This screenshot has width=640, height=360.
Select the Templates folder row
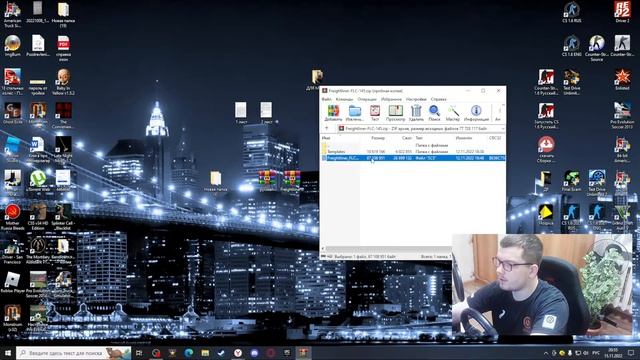pos(413,151)
